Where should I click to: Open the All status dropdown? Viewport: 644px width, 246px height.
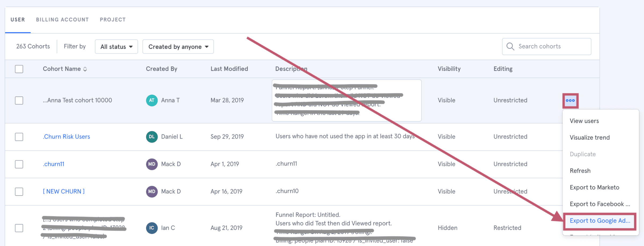(116, 47)
